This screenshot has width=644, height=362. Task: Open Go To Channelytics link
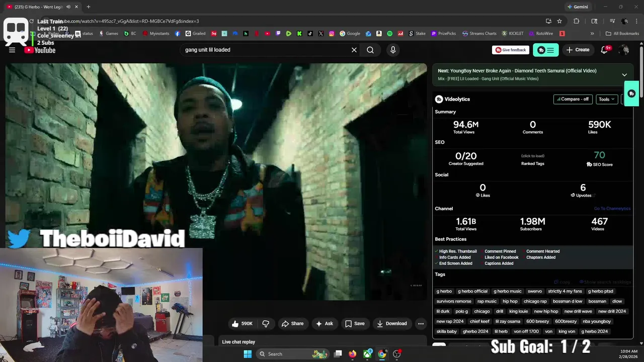pyautogui.click(x=612, y=209)
